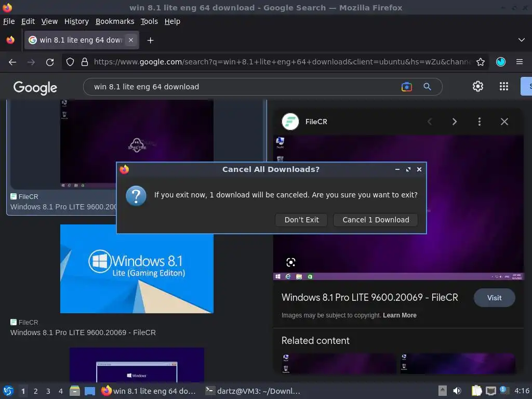Open network status tray icon
The height and width of the screenshot is (399, 532).
tap(490, 391)
